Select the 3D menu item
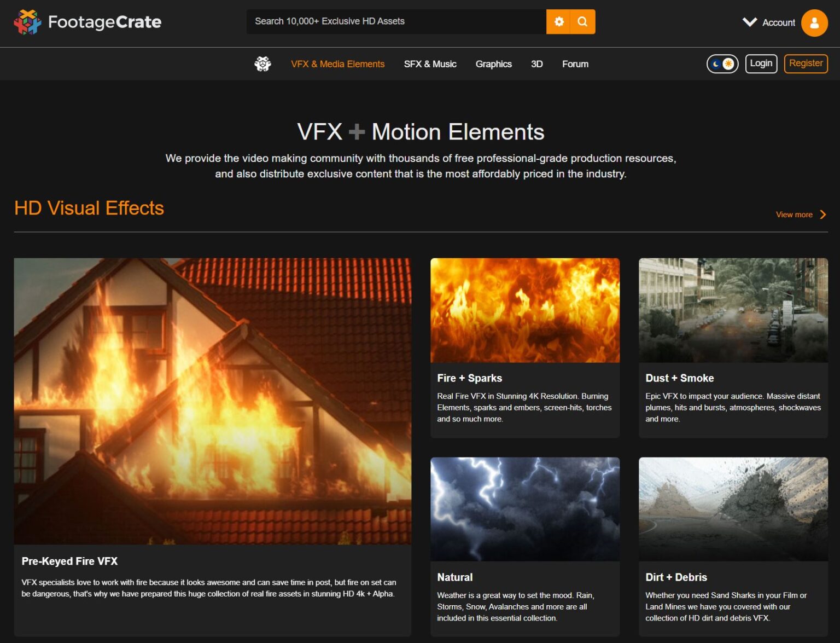This screenshot has height=643, width=840. pyautogui.click(x=536, y=64)
